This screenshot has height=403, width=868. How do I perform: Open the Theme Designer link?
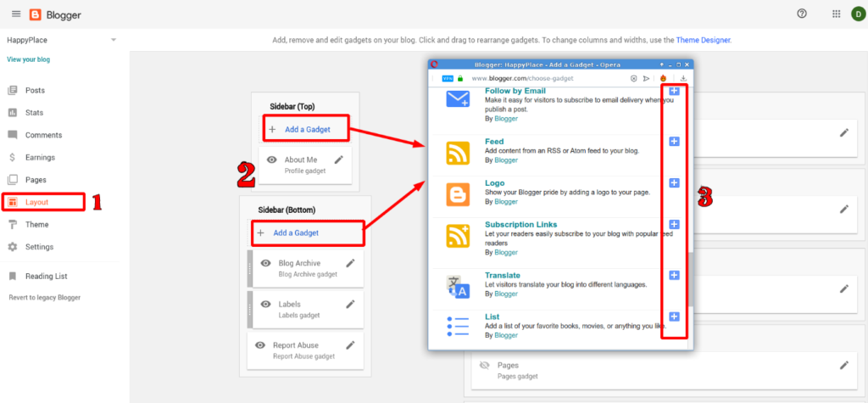pyautogui.click(x=704, y=41)
